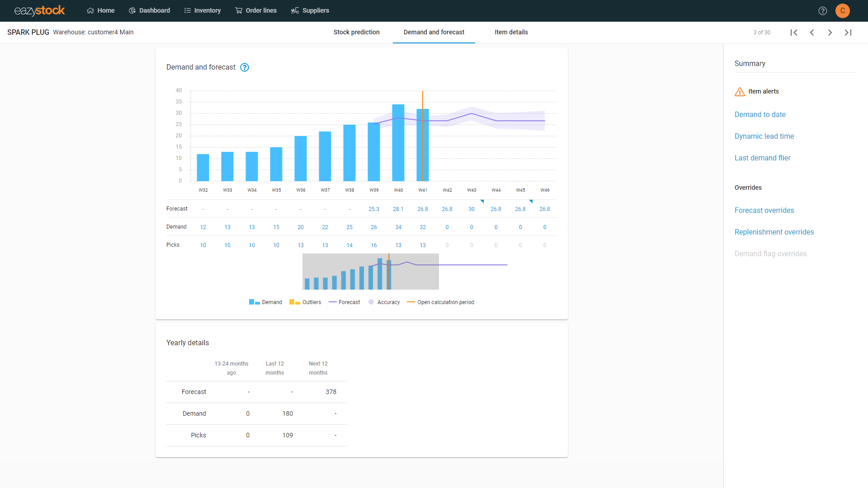868x488 pixels.
Task: Open the Suppliers menu
Action: (x=310, y=10)
